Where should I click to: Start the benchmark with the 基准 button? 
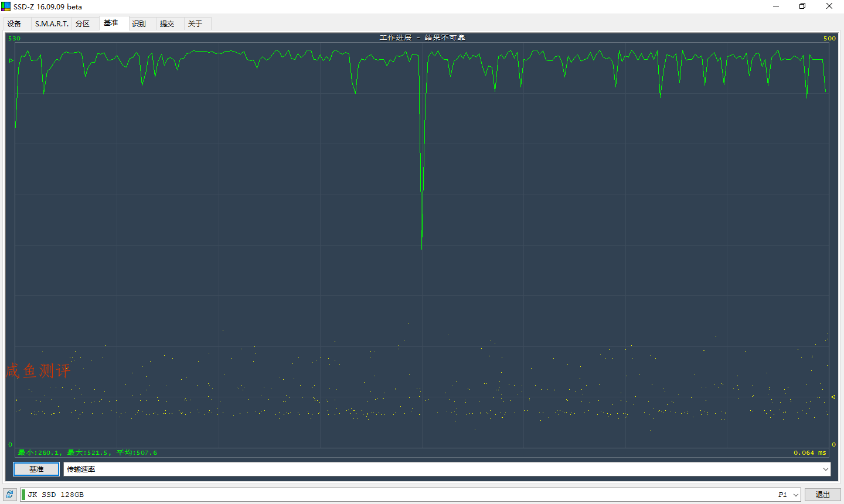(36, 469)
